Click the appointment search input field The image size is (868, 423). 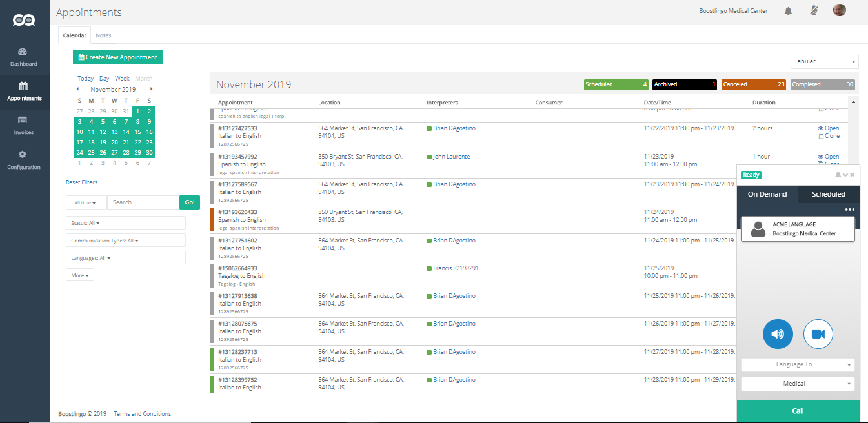pos(143,202)
